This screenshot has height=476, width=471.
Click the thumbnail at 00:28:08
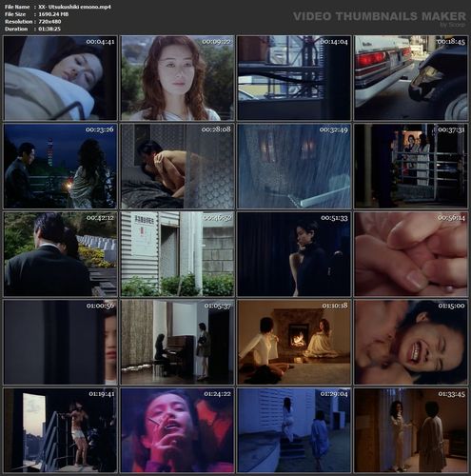click(x=178, y=166)
